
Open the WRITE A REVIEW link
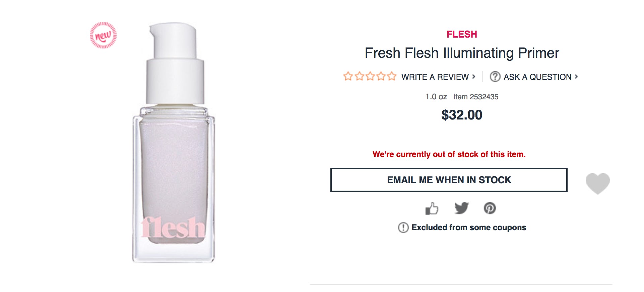click(x=436, y=77)
